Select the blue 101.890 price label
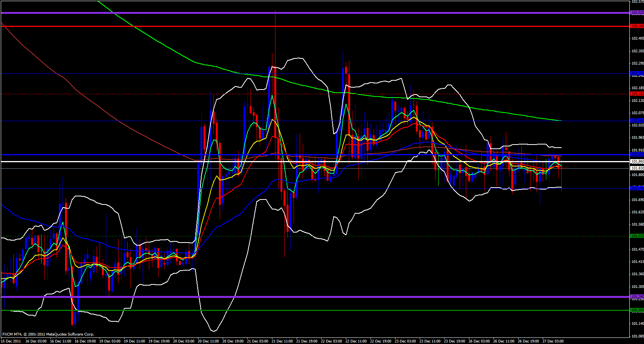 coord(637,155)
